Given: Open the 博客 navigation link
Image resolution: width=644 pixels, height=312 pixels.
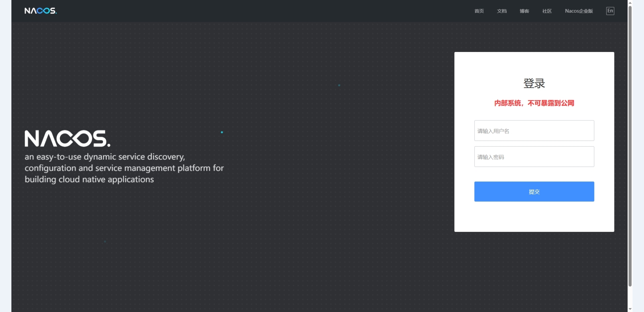Looking at the screenshot, I should (x=524, y=11).
